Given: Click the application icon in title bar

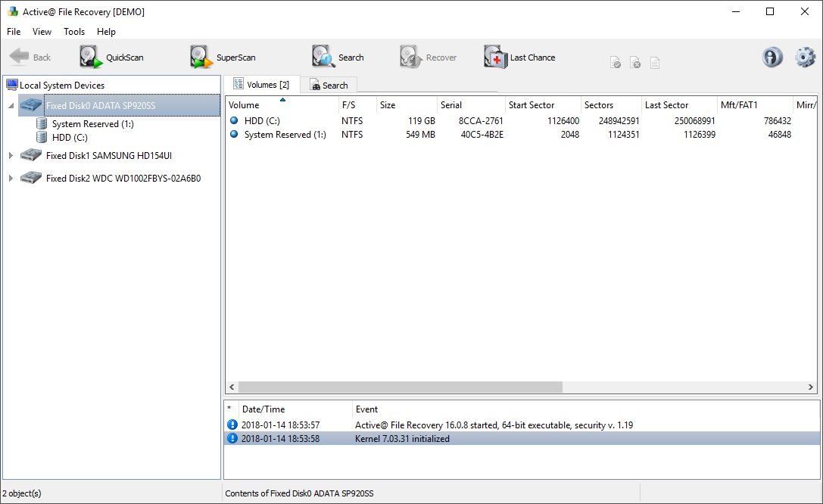Looking at the screenshot, I should click(13, 11).
